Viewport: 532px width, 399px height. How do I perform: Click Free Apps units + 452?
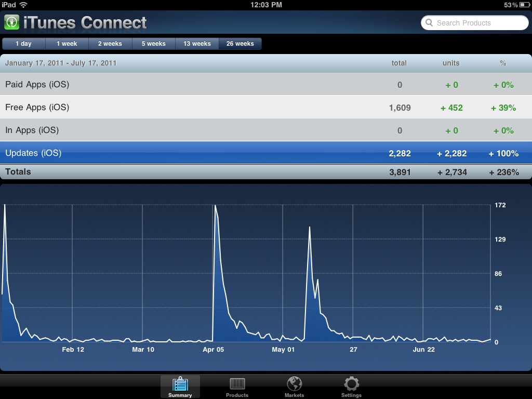point(451,108)
